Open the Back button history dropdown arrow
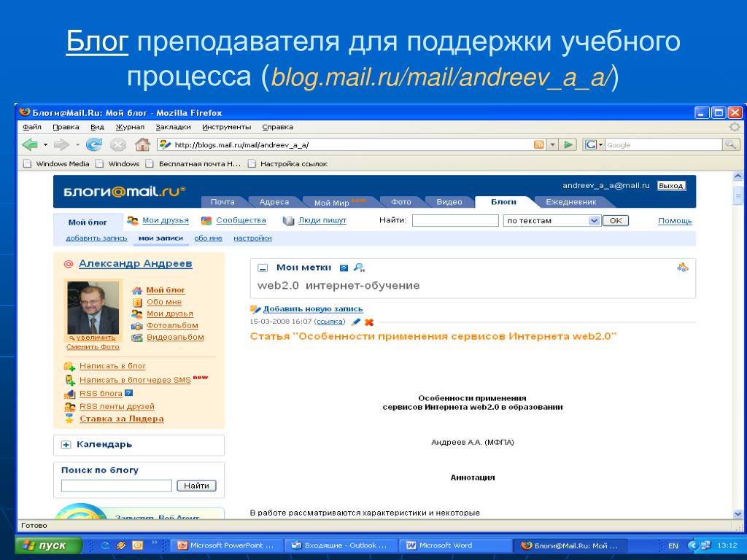The height and width of the screenshot is (560, 747). [x=45, y=145]
